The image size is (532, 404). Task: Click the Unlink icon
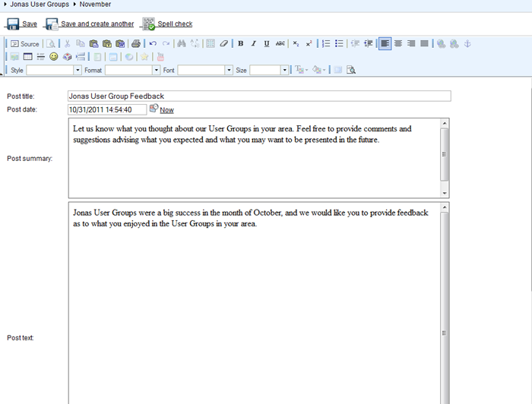point(454,44)
